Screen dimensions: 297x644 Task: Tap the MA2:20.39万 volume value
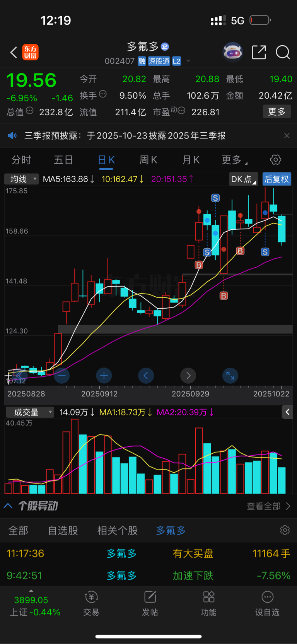185,412
